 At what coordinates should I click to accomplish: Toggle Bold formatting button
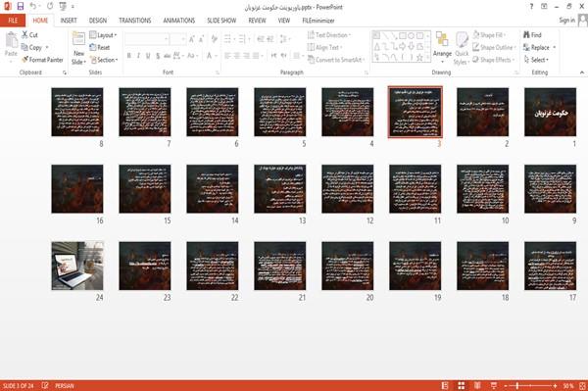129,56
